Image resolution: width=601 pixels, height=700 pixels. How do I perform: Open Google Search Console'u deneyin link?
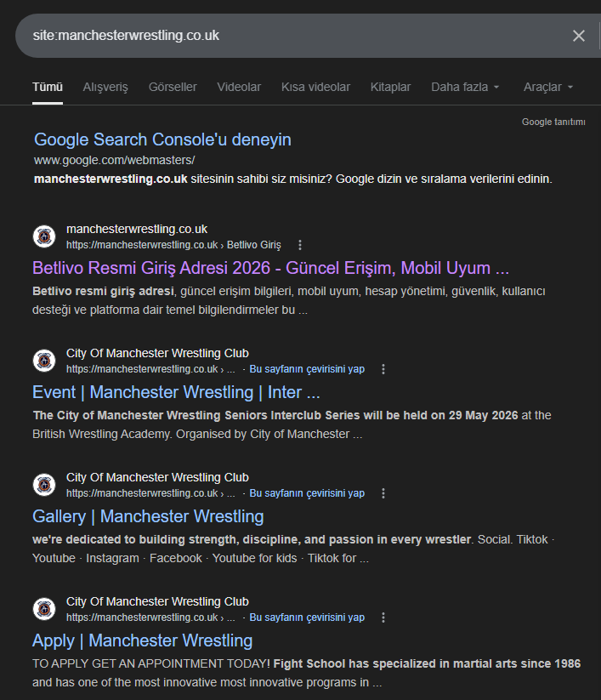pyautogui.click(x=162, y=139)
